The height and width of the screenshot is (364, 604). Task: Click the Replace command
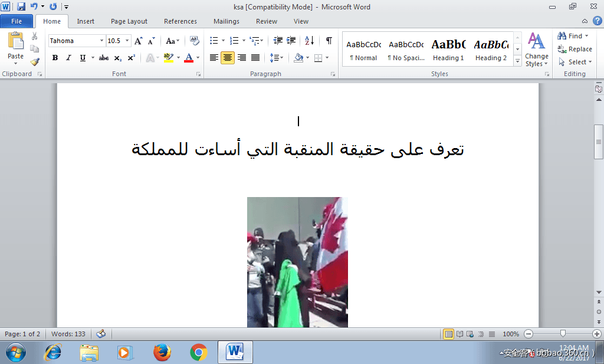577,49
